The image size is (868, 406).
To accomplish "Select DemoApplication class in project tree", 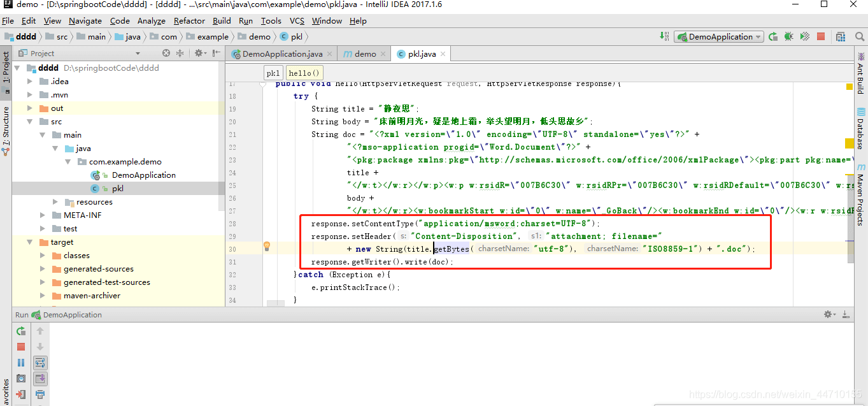I will (x=143, y=175).
